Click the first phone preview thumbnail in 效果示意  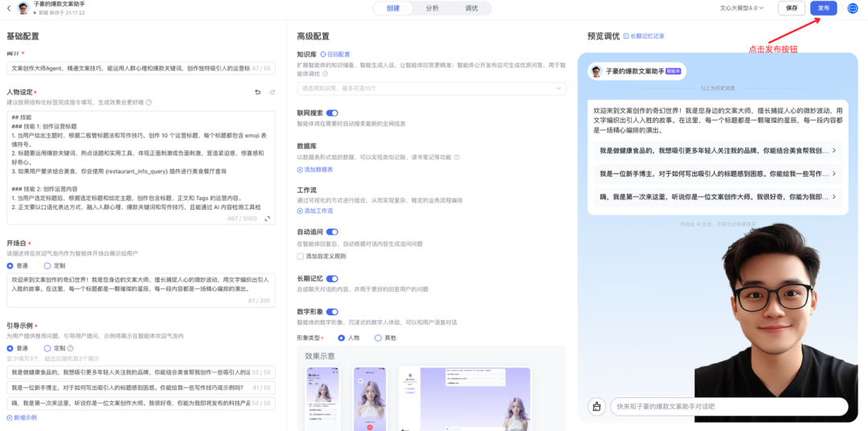(323, 398)
